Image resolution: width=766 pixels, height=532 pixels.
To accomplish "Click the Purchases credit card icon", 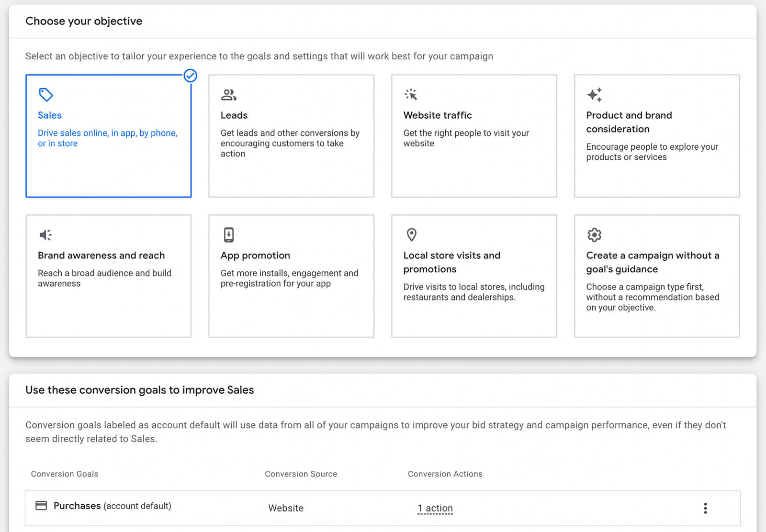I will (x=42, y=506).
